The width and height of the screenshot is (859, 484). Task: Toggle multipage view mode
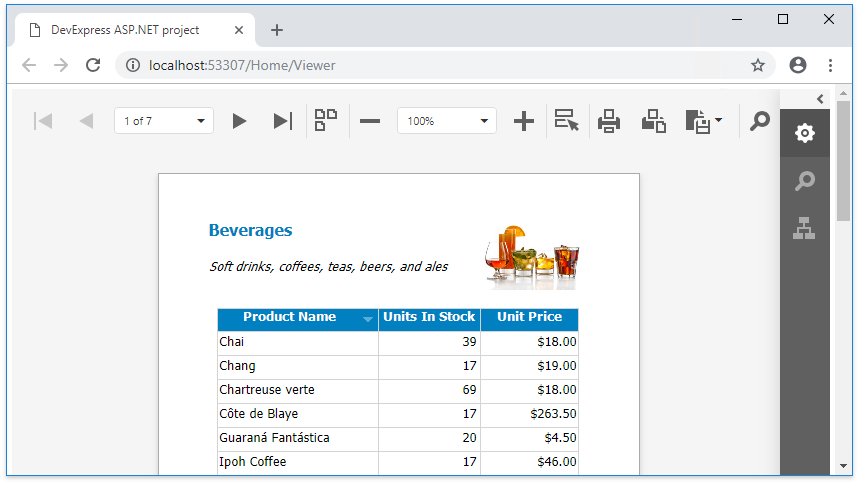click(x=326, y=121)
